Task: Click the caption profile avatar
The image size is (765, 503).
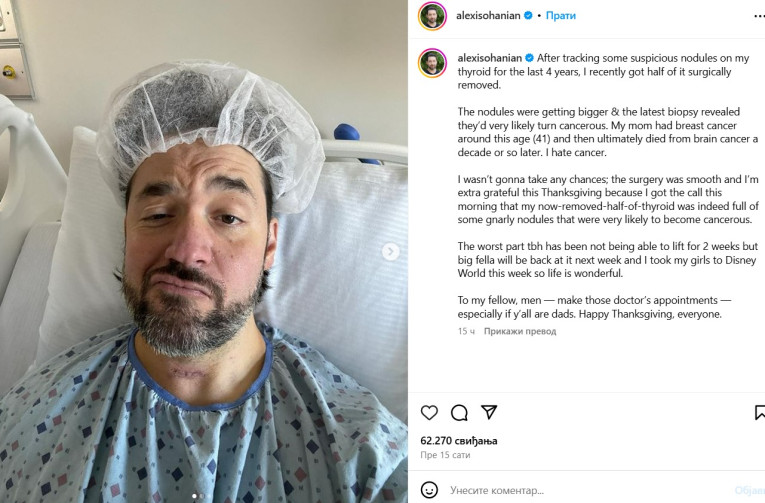Action: coord(432,63)
